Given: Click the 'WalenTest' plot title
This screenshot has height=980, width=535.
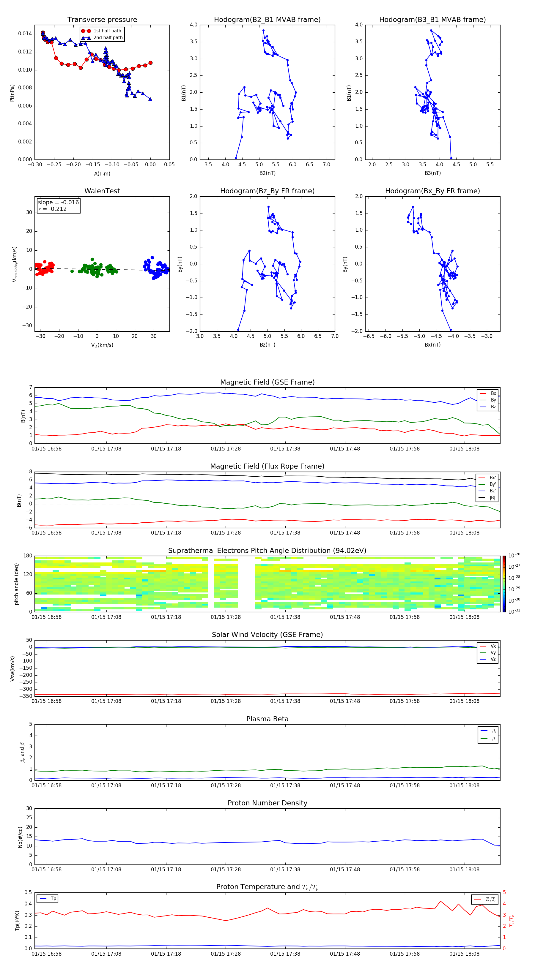Looking at the screenshot, I should click(x=102, y=191).
